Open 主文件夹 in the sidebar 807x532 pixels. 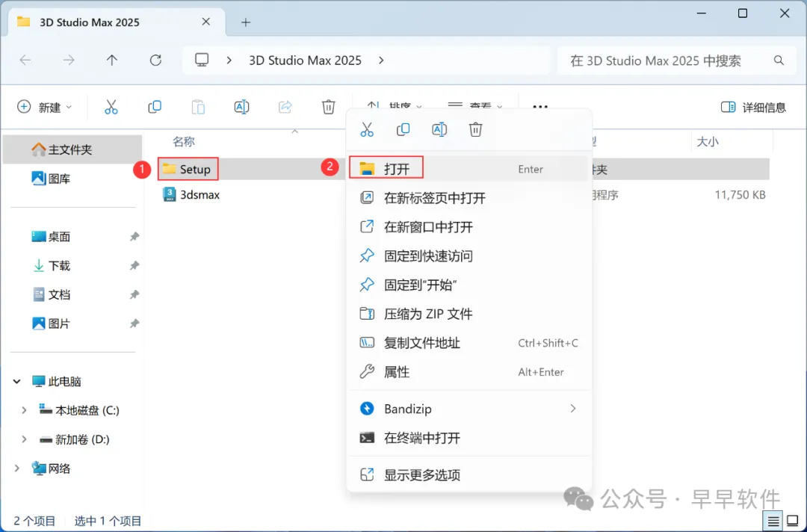[x=72, y=149]
